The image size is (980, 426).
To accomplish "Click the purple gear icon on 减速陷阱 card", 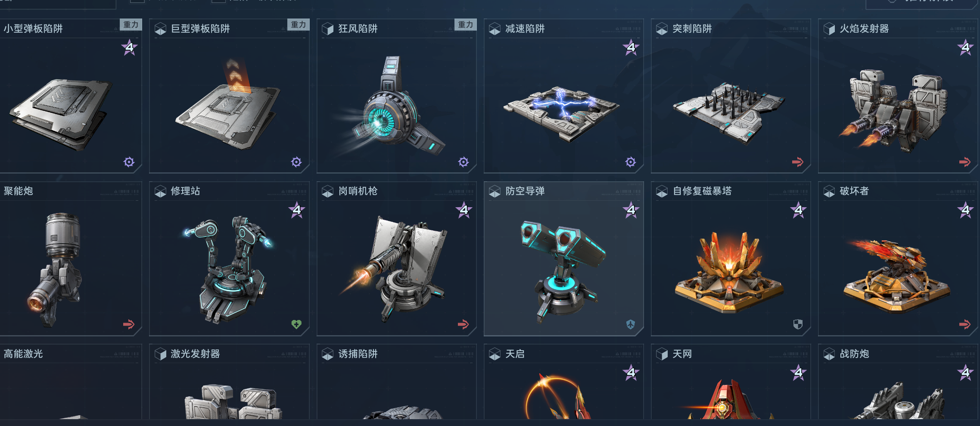I will (x=631, y=162).
